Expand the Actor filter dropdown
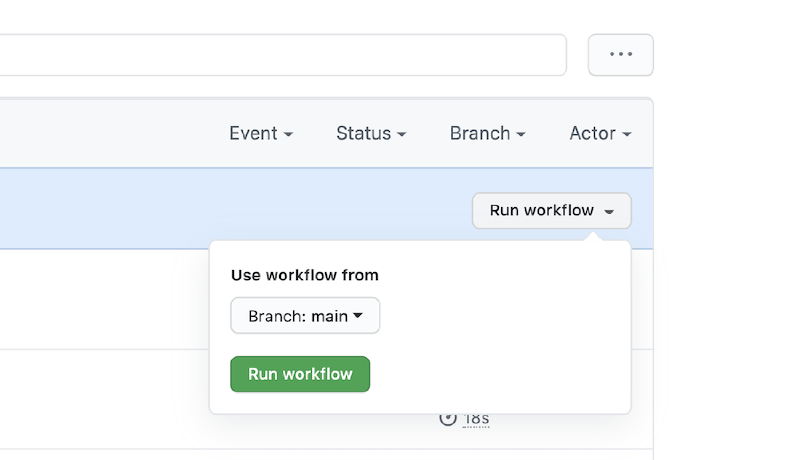Image resolution: width=800 pixels, height=460 pixels. (599, 133)
